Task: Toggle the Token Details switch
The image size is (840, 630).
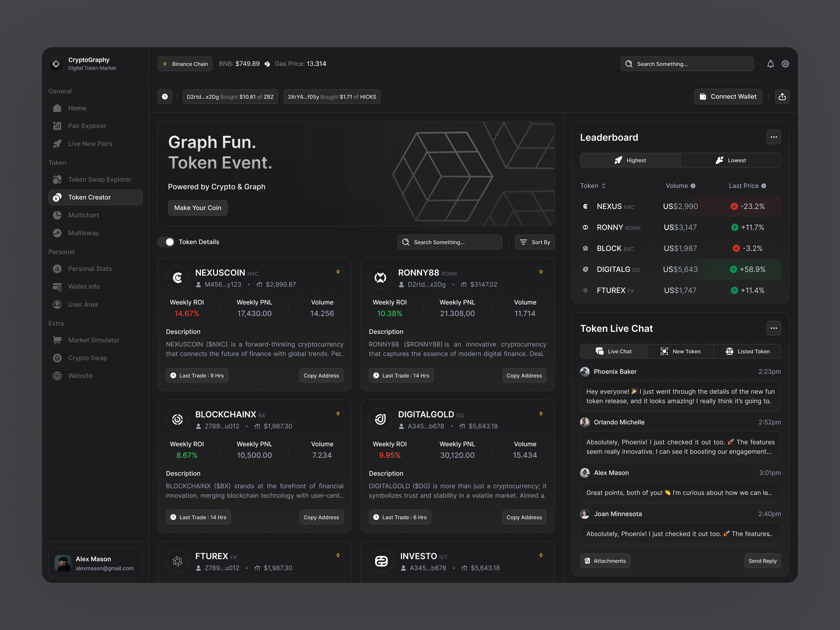Action: 166,242
